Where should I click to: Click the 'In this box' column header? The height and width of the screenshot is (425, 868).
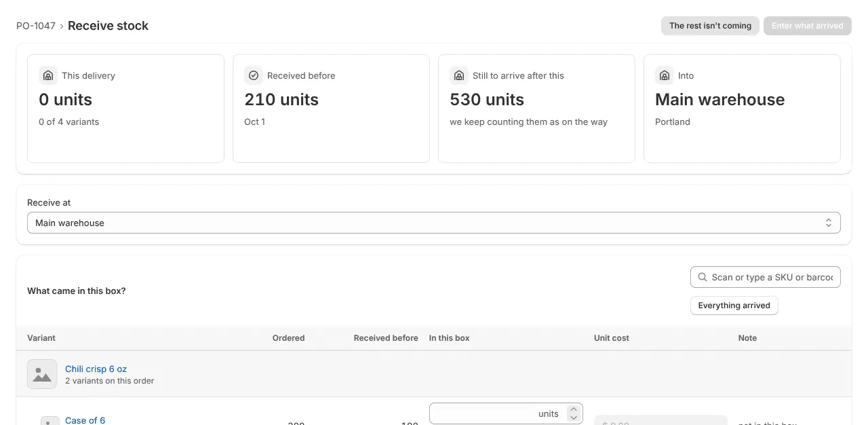point(449,337)
